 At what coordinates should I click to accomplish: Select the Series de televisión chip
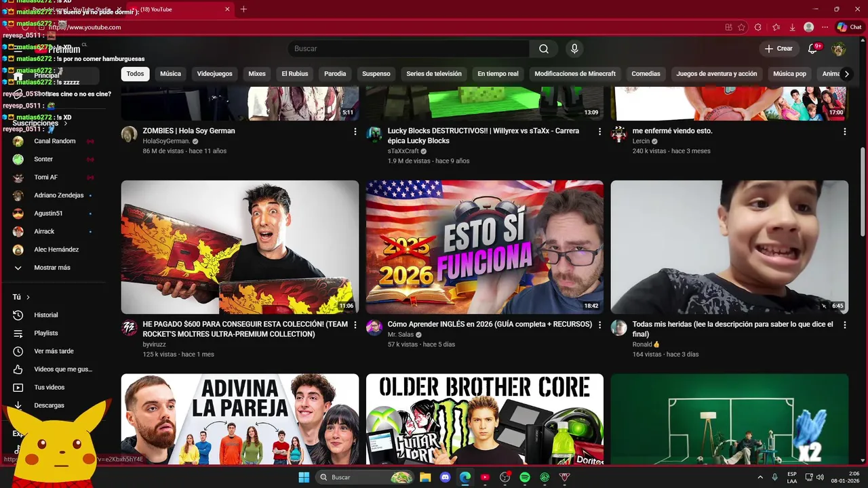434,74
